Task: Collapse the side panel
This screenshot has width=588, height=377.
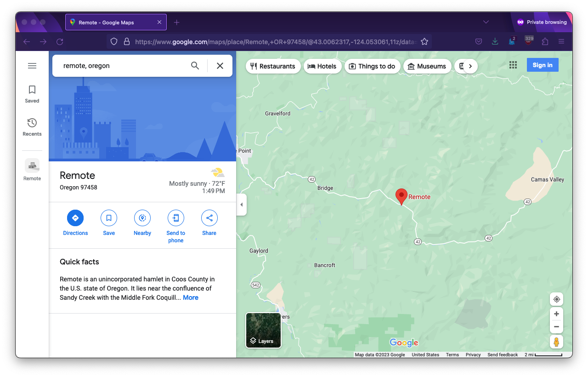Action: coord(242,205)
